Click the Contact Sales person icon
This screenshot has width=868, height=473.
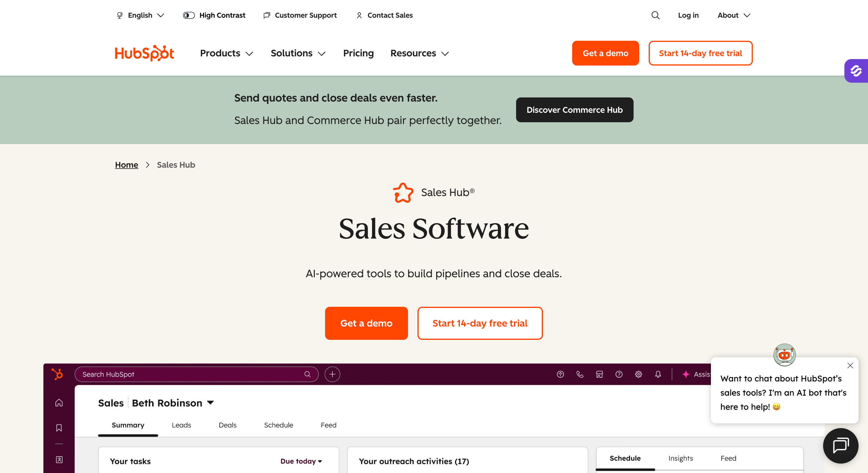(359, 15)
